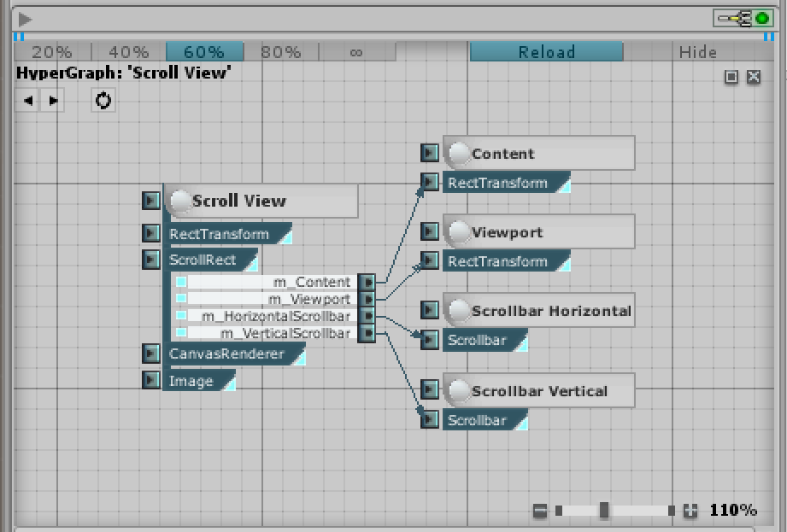
Task: Go back with the left arrow button
Action: click(x=27, y=100)
